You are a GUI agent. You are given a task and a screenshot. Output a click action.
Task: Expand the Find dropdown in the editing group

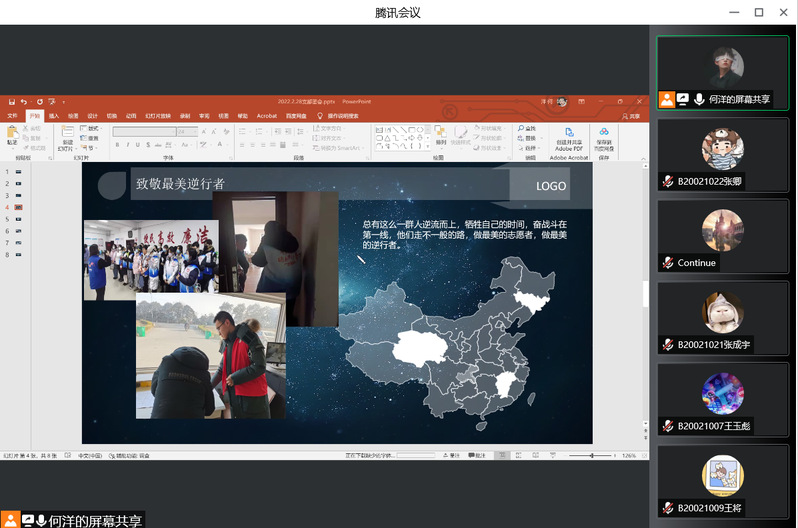(530, 128)
